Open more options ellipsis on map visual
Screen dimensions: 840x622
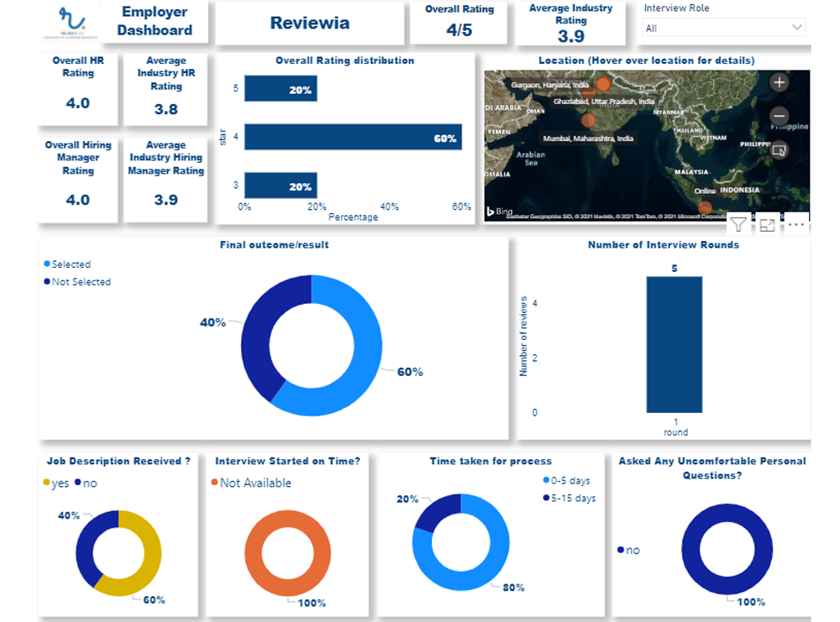pos(796,225)
